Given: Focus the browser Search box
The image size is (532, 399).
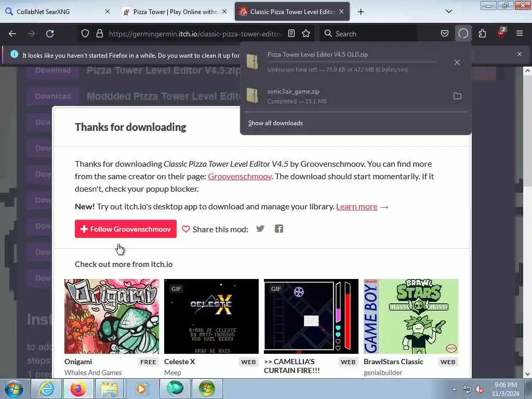Looking at the screenshot, I should [369, 34].
